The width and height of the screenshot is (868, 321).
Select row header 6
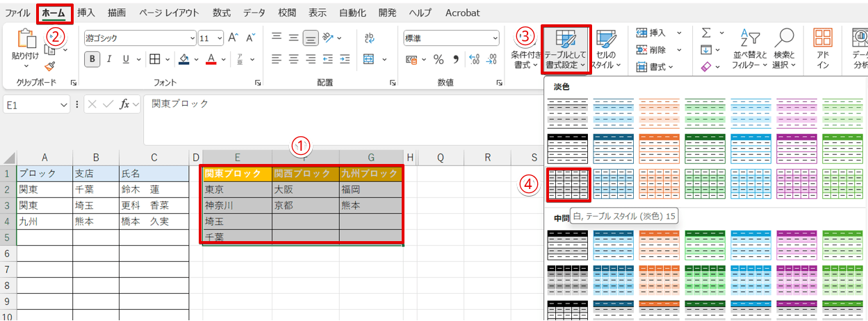coord(8,254)
